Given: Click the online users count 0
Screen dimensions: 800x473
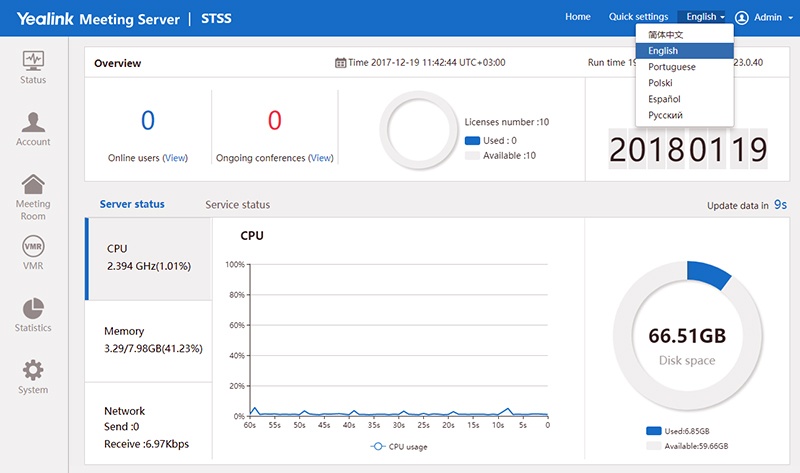Looking at the screenshot, I should (148, 120).
